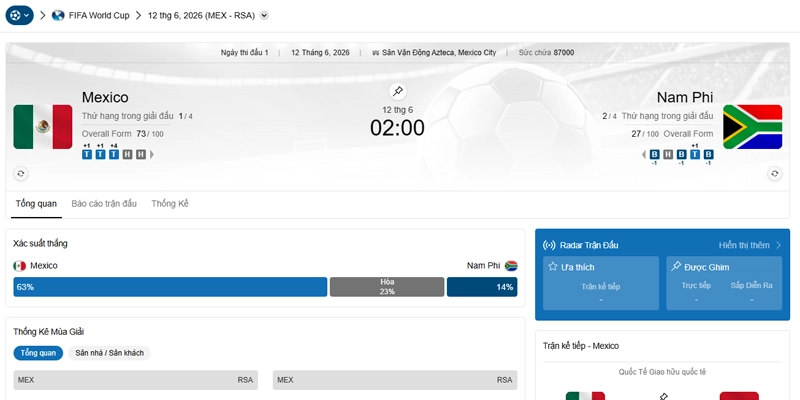Click Ngày thi đấu 1 label

pos(244,53)
